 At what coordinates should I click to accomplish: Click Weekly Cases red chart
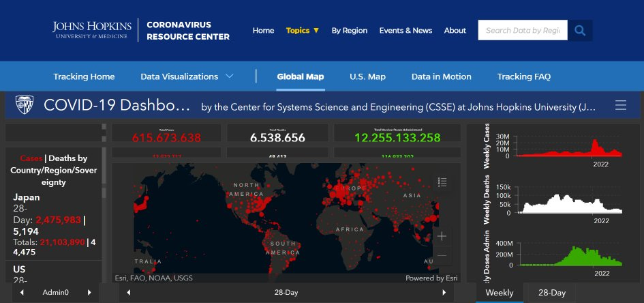[x=569, y=147]
